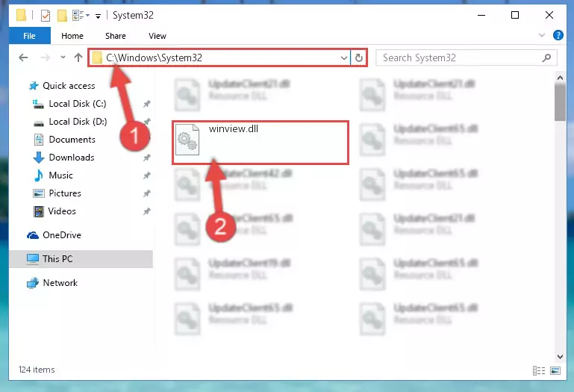Go up one folder level

click(x=78, y=57)
